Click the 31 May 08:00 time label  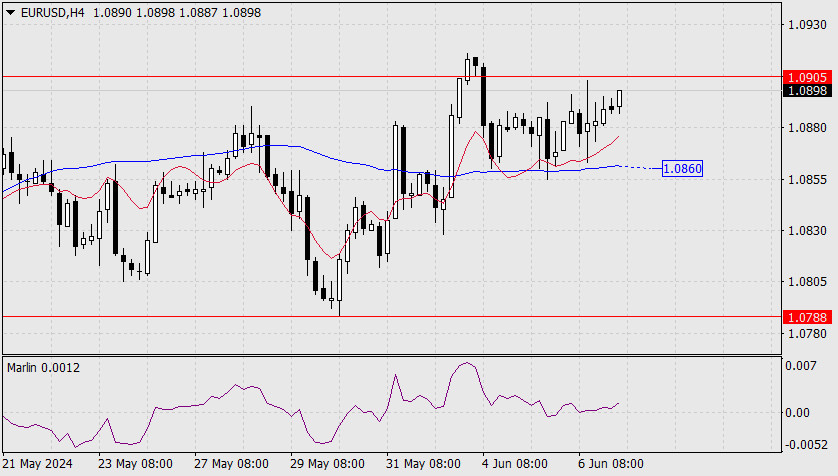pyautogui.click(x=423, y=464)
